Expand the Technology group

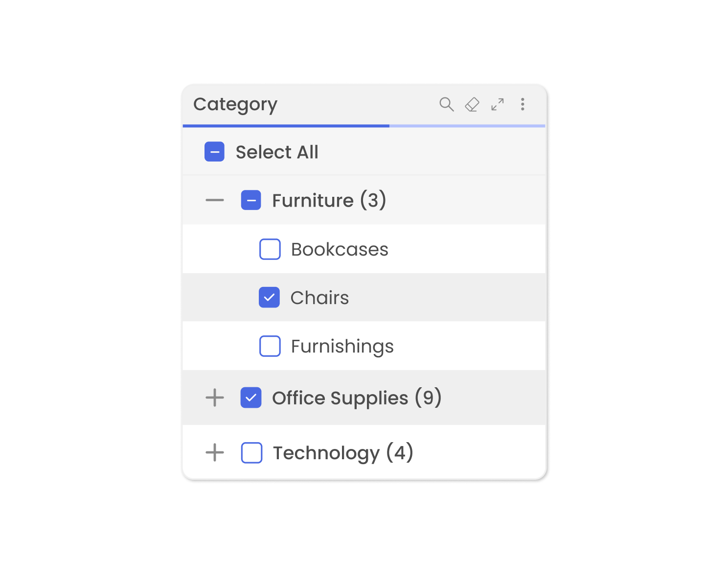click(215, 453)
